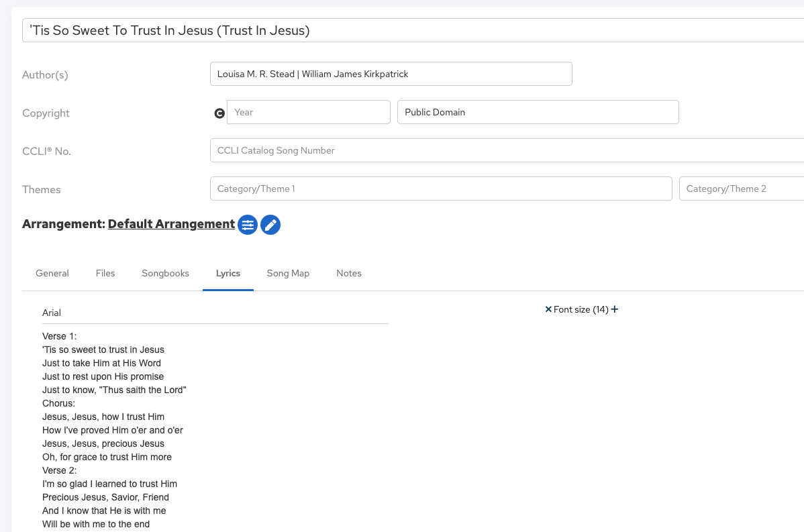Go to the Songbooks tab

pos(165,273)
